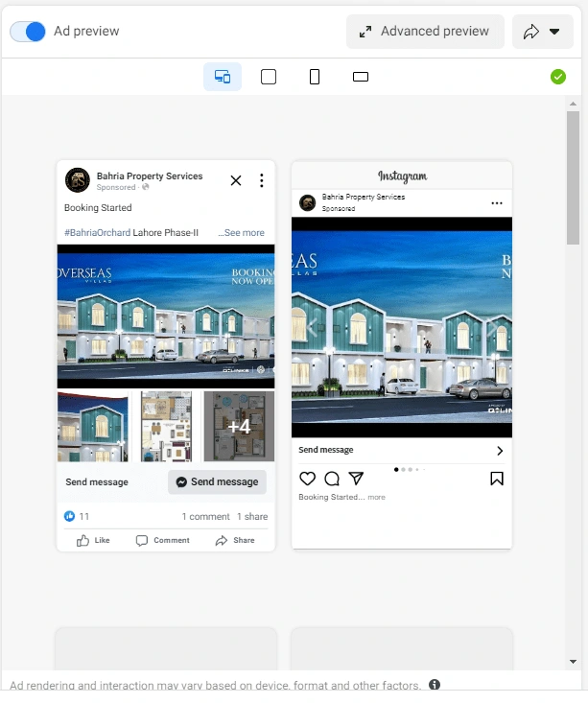Open the first small villa thumbnail
This screenshot has width=588, height=703.
pyautogui.click(x=93, y=427)
